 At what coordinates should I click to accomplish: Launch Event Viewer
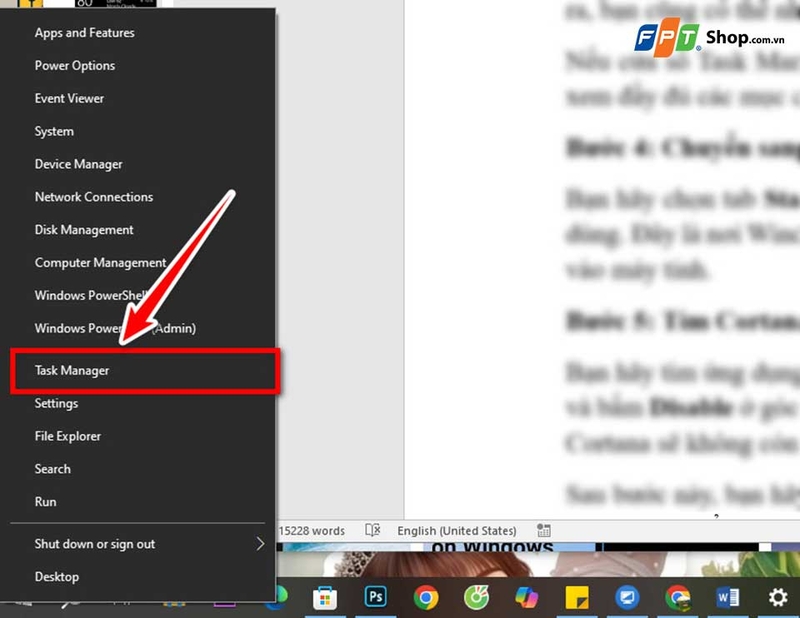(138, 98)
